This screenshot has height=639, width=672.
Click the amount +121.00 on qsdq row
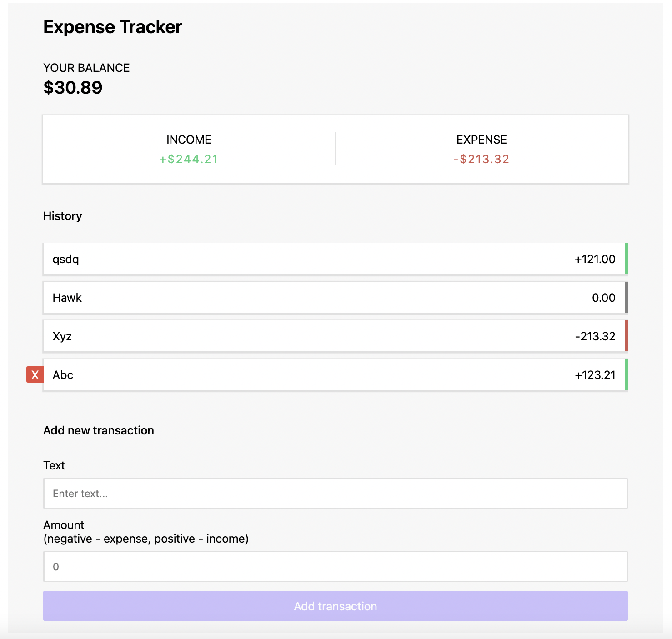coord(594,259)
